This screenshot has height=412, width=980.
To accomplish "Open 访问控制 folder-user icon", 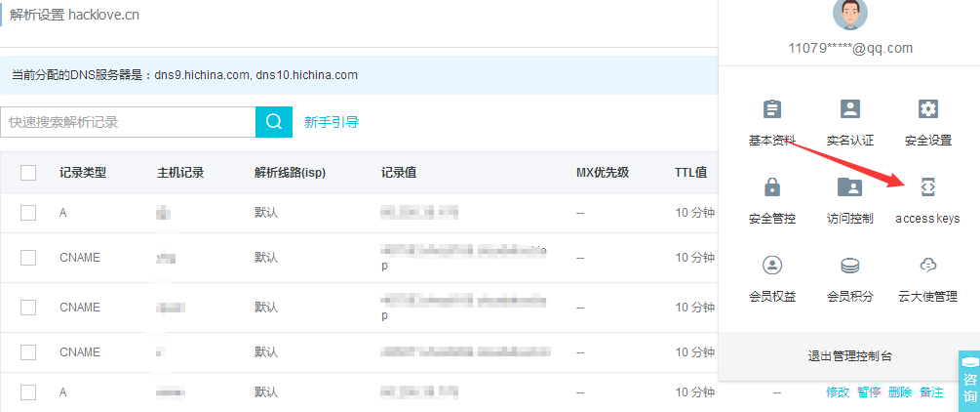I will point(850,186).
